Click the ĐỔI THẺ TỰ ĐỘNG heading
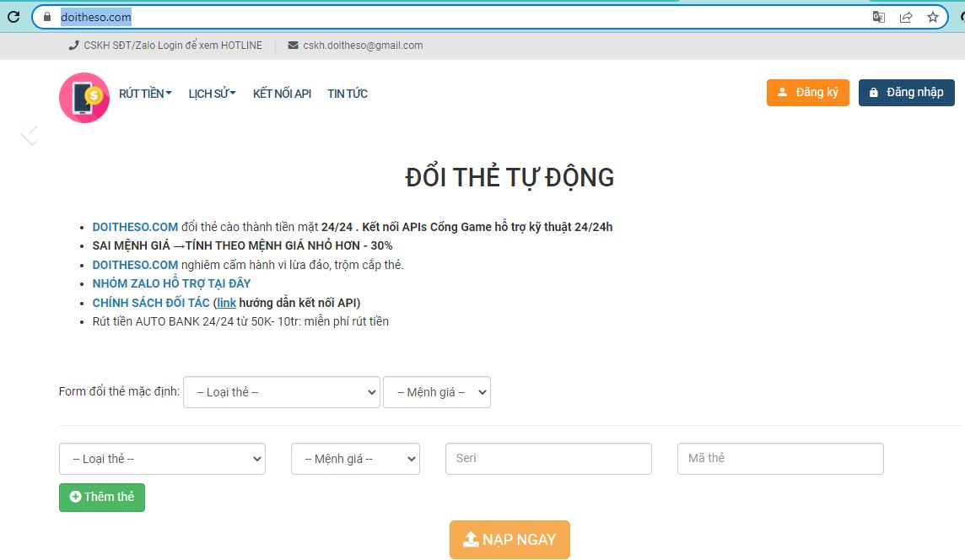This screenshot has height=560, width=965. click(509, 177)
